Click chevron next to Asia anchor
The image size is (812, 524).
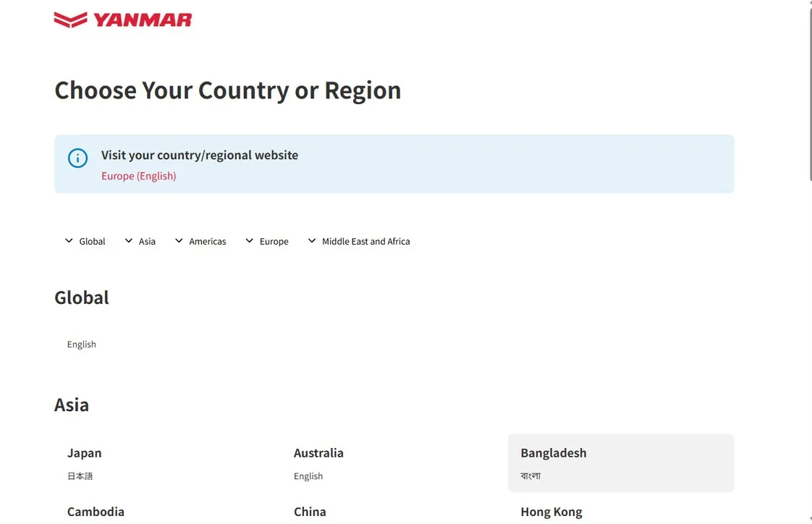[x=128, y=241]
